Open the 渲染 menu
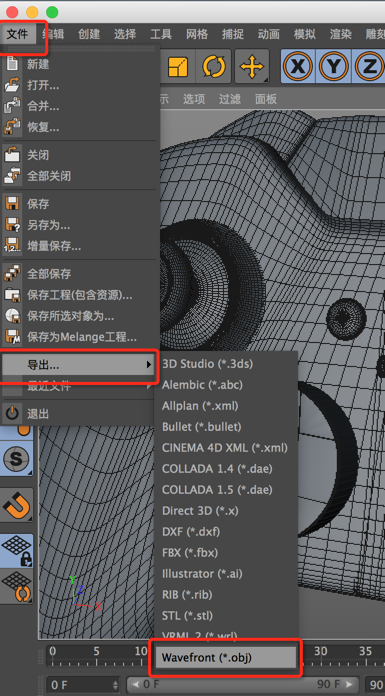The image size is (385, 696). pos(341,34)
